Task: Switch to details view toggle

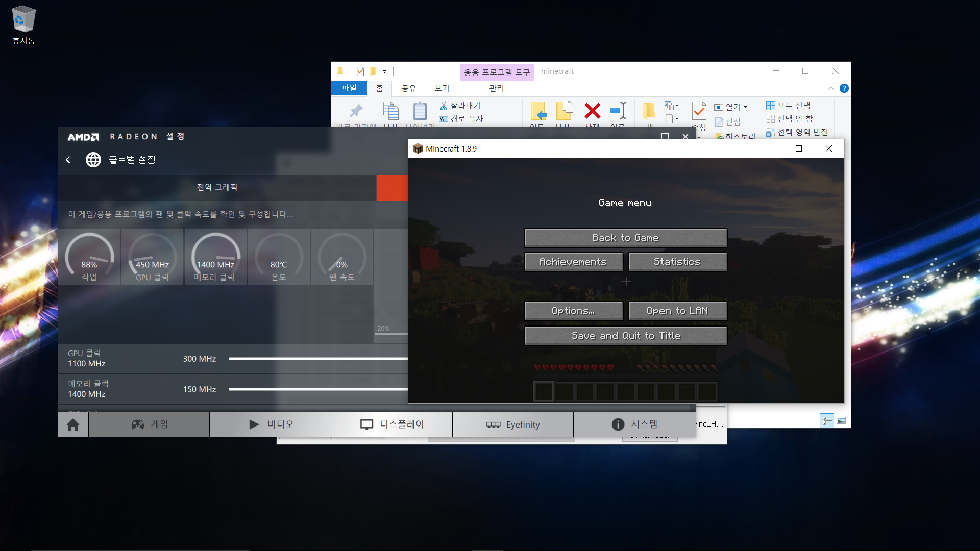Action: 827,421
